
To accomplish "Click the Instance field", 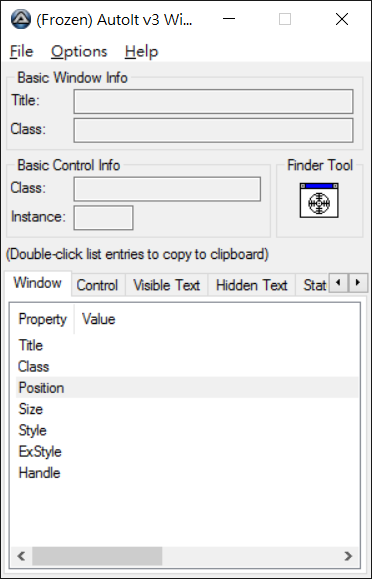I will [103, 218].
